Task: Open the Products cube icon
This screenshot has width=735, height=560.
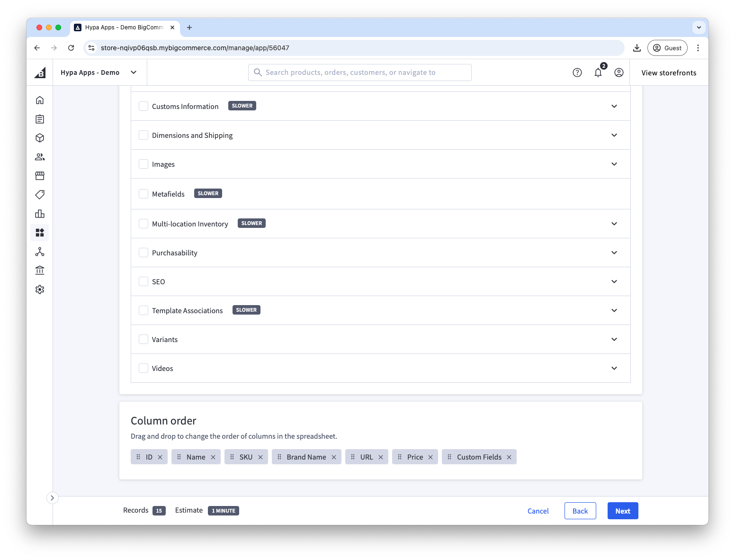Action: tap(40, 138)
